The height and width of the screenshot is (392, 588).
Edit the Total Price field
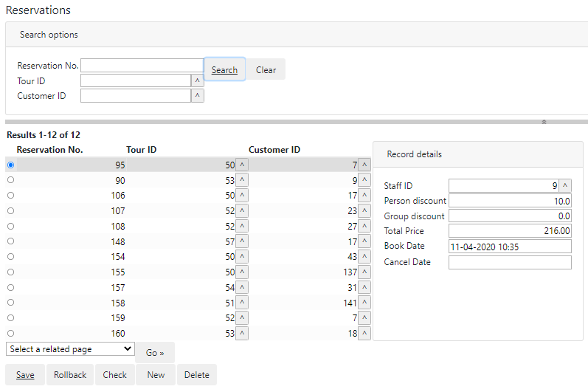[510, 231]
